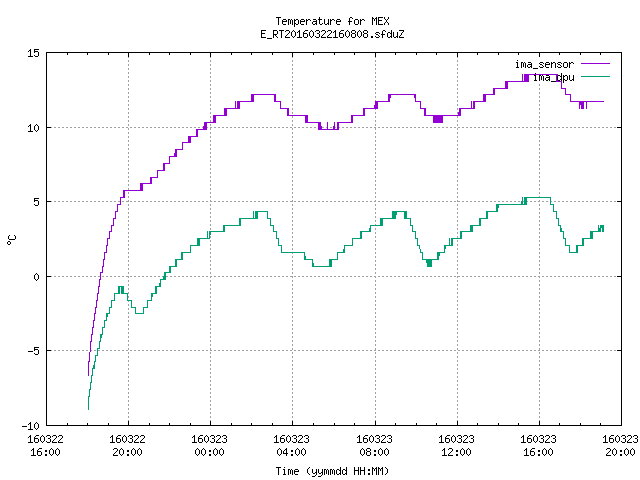Click the purple ima_sensor legend line sample
The width and height of the screenshot is (640, 480).
595,64
